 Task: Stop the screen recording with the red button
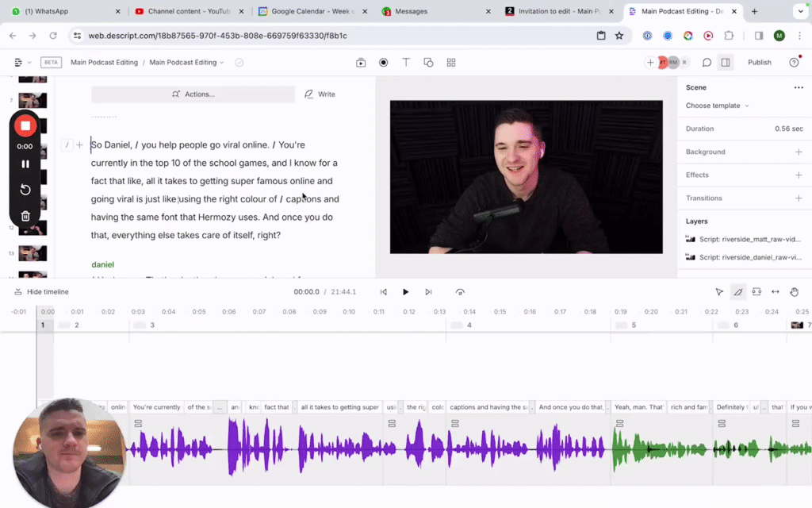pyautogui.click(x=25, y=125)
